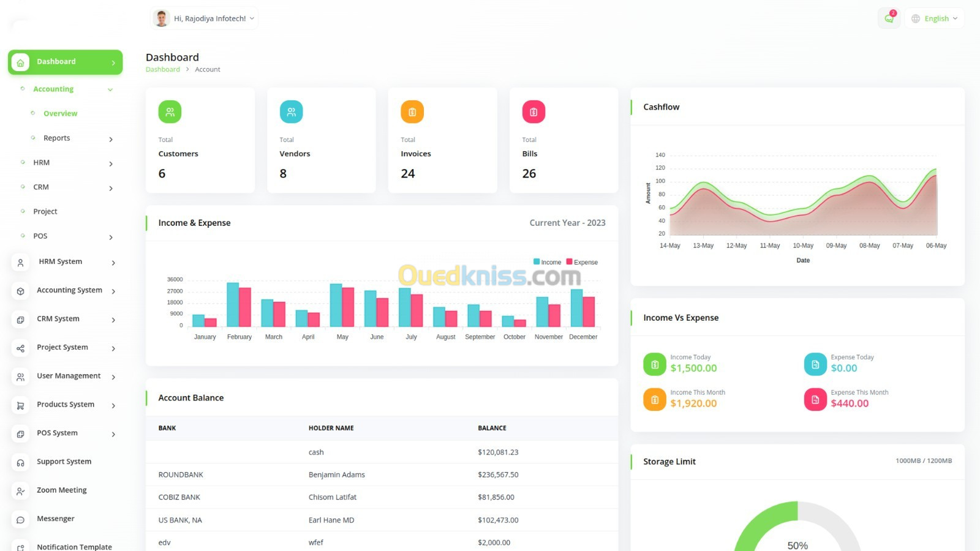
Task: Click the CRM System icon
Action: pos(20,320)
